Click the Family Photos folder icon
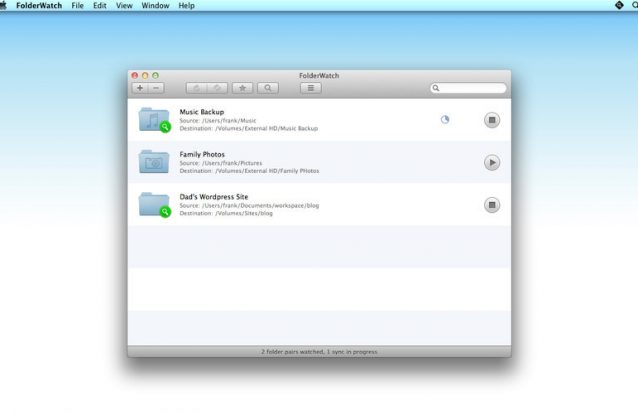Screen dimensions: 638x414 [x=154, y=162]
